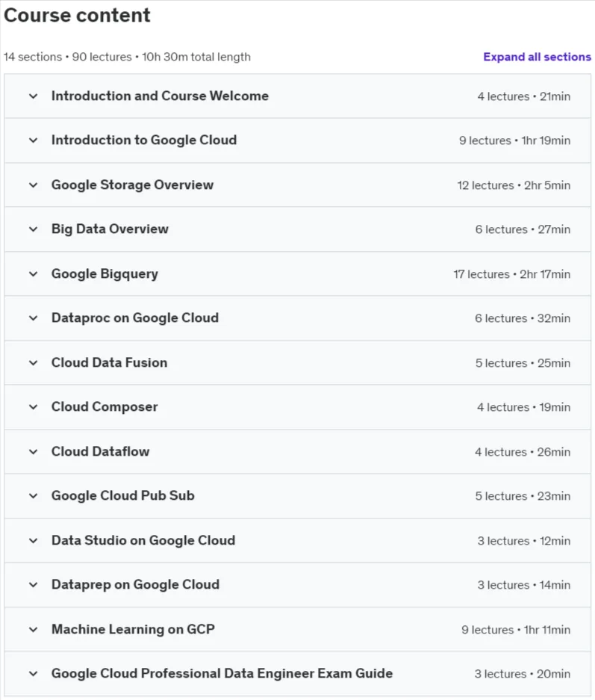Click the '9 lectures • 1hr 19min' text
595x700 pixels.
point(514,140)
